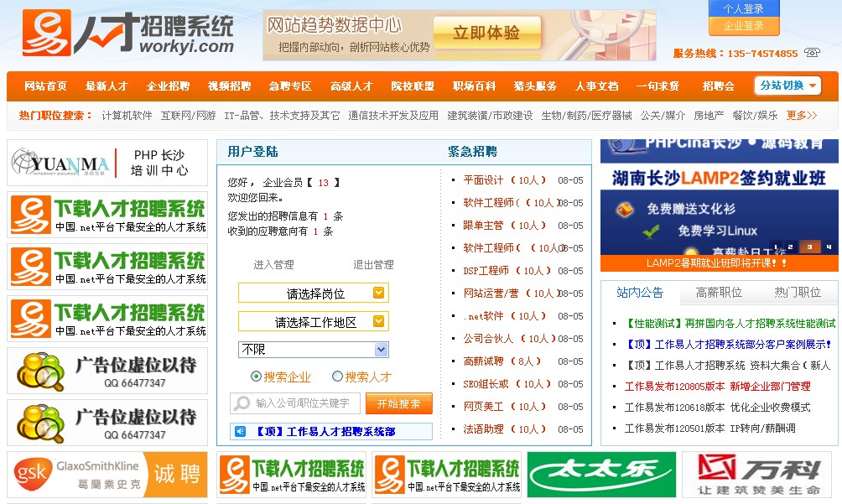842x504 pixels.
Task: Open the 请选择工作地区 dropdown
Action: click(x=314, y=321)
